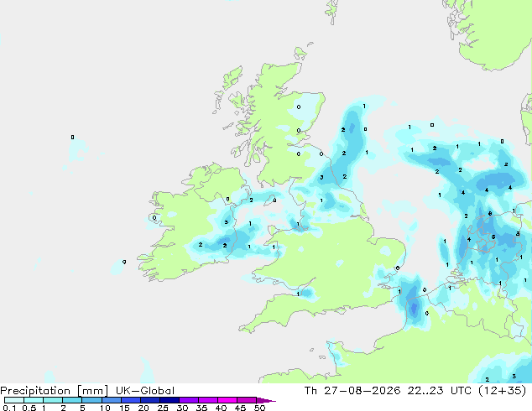Select the 35–40 mm legend swatch
The height and width of the screenshot is (411, 532).
point(207,400)
